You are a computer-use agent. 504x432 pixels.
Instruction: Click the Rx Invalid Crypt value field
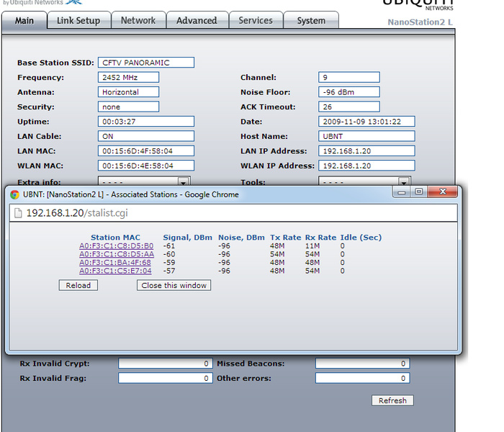click(x=166, y=364)
